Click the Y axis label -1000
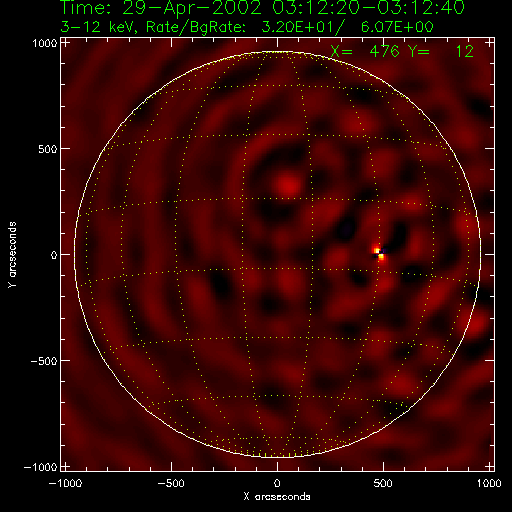Screen dimensions: 512x512 click(41, 467)
